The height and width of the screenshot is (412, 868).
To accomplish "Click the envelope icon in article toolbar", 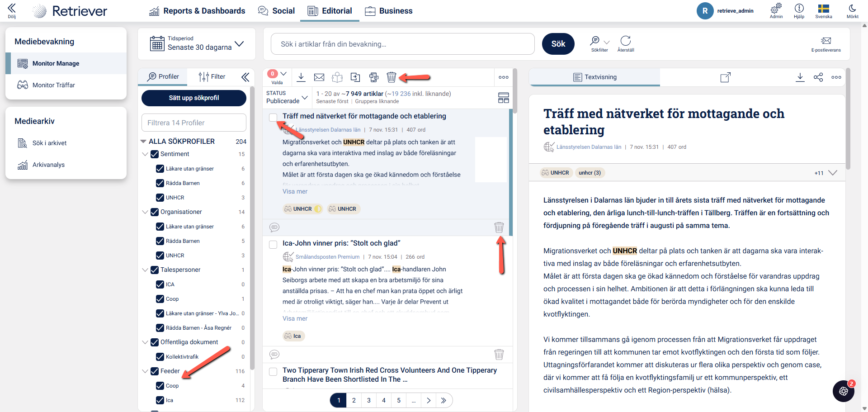I will (x=319, y=77).
